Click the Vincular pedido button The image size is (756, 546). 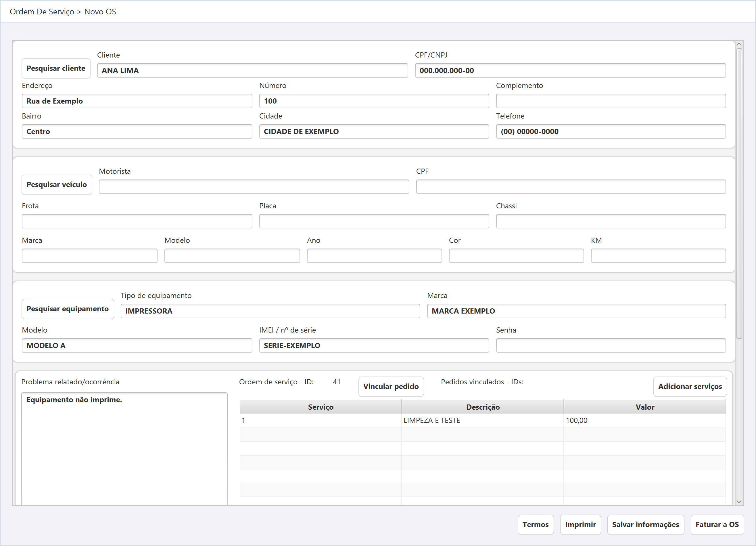(x=391, y=386)
